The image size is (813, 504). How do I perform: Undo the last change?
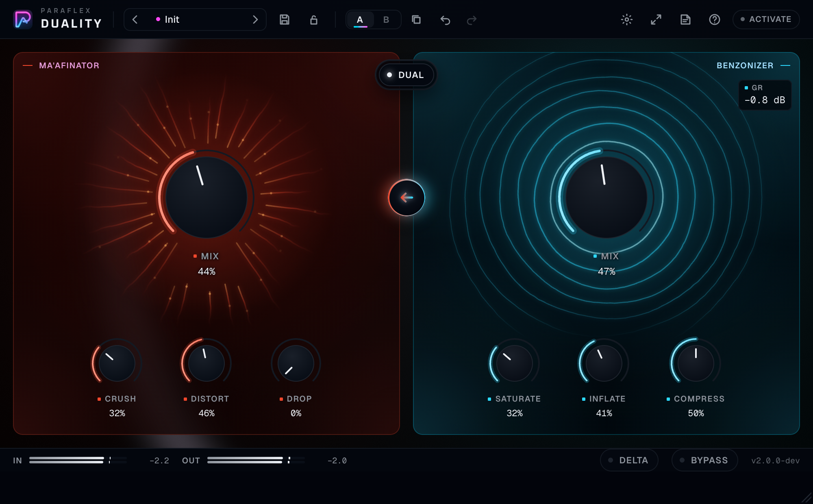point(445,20)
